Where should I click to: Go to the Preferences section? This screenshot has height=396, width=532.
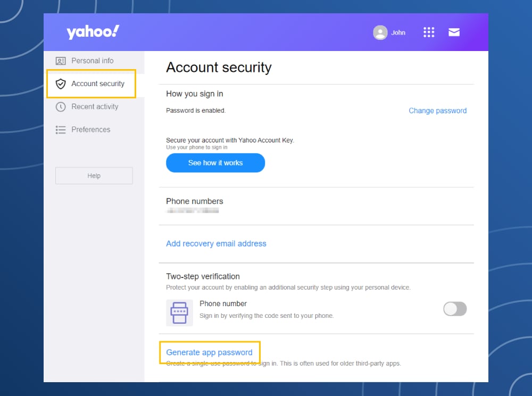coord(90,129)
